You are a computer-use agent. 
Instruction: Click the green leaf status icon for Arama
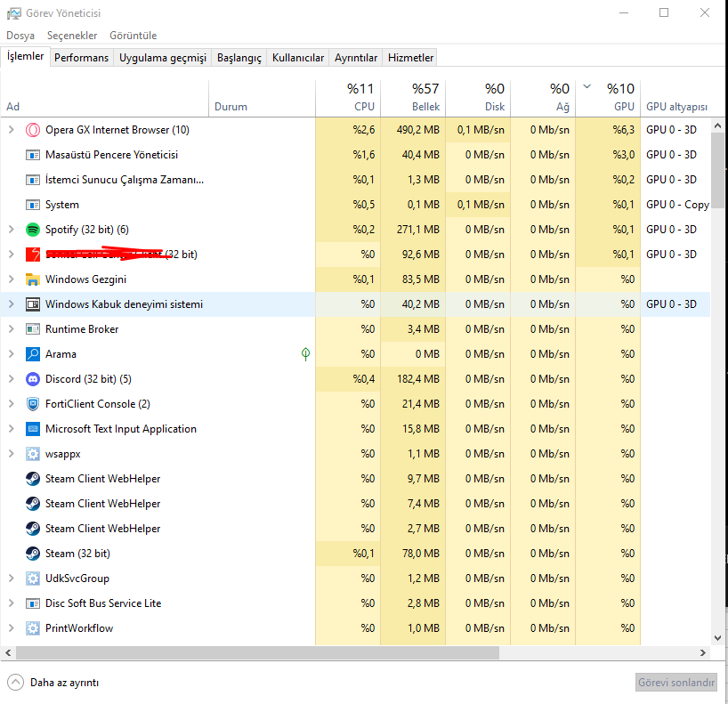(305, 354)
